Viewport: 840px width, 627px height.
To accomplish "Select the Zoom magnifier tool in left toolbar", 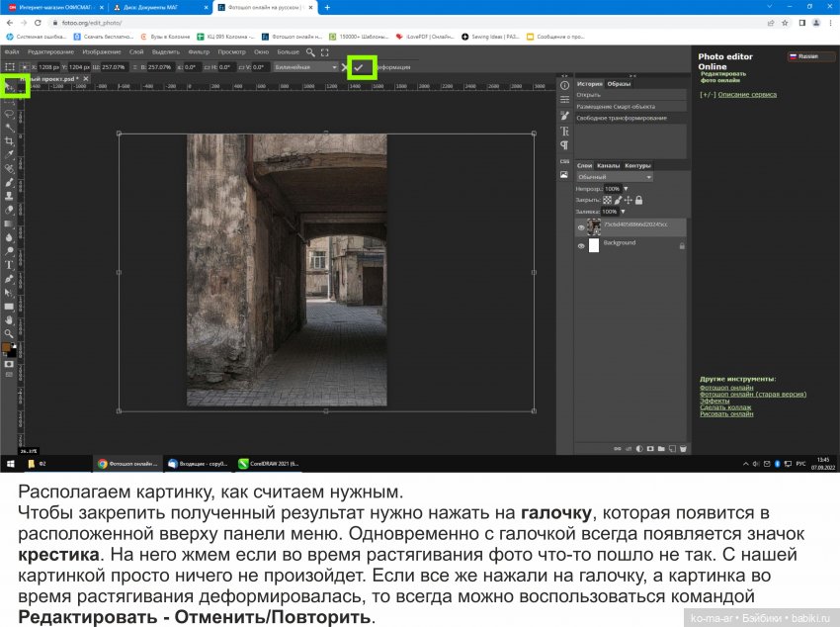I will tap(10, 334).
